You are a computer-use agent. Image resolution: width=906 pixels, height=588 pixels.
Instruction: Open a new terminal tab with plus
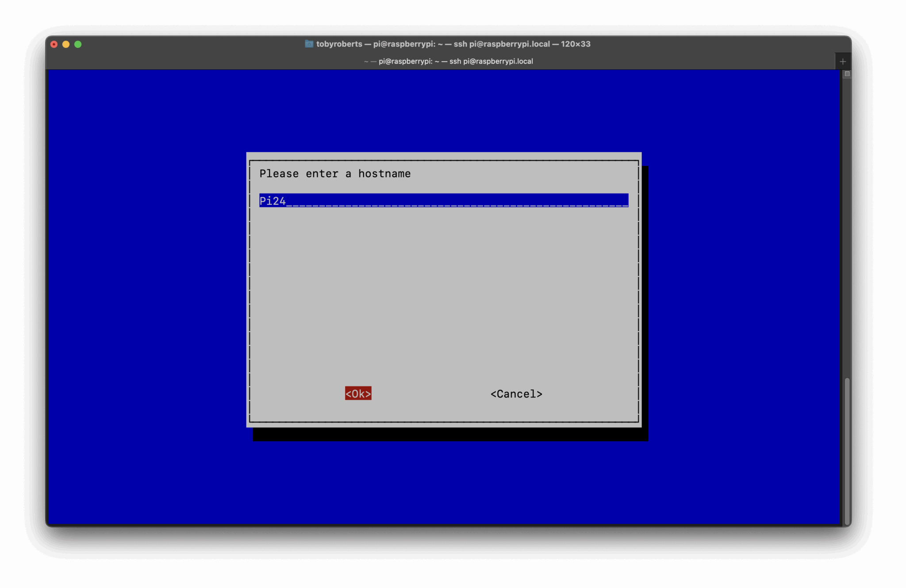point(842,62)
